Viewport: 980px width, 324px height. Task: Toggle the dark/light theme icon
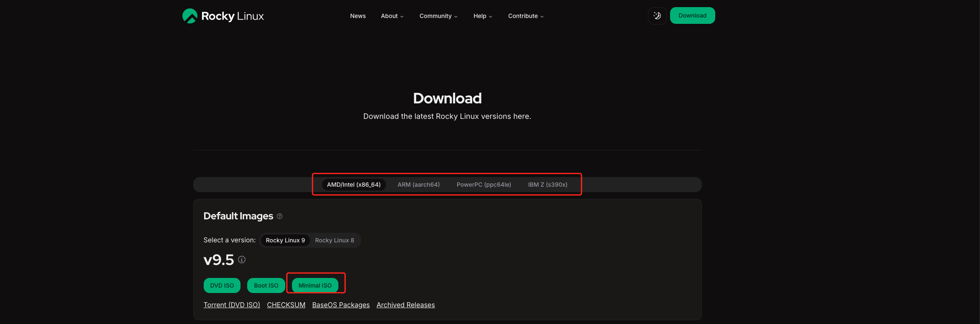(657, 16)
